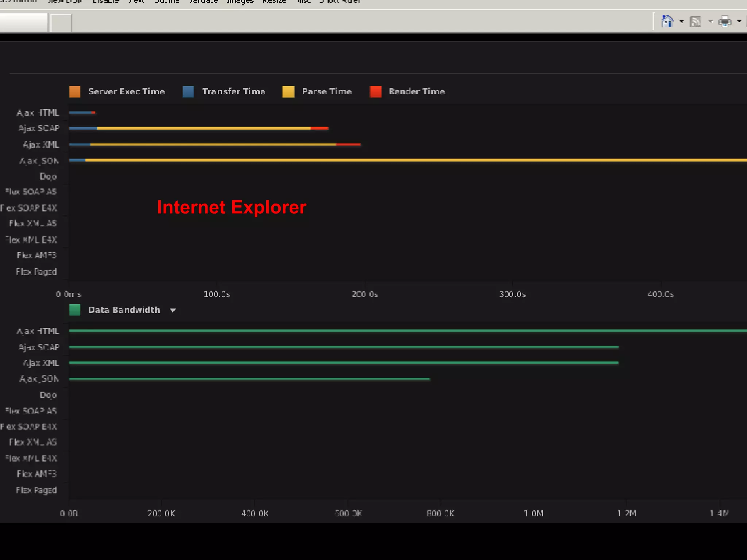Viewport: 747px width, 560px height.
Task: Select the blank browser tab at left
Action: 24,22
